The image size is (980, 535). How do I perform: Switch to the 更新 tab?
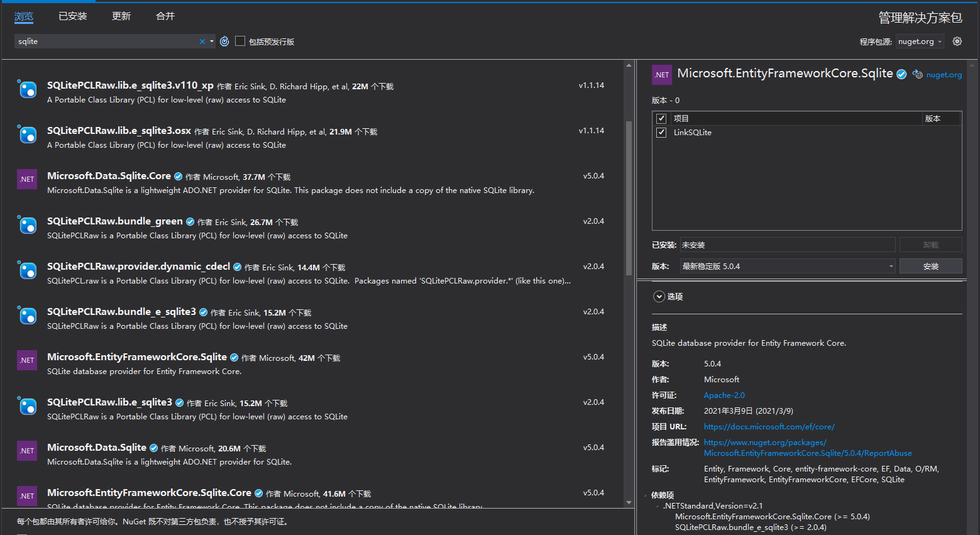coord(121,16)
